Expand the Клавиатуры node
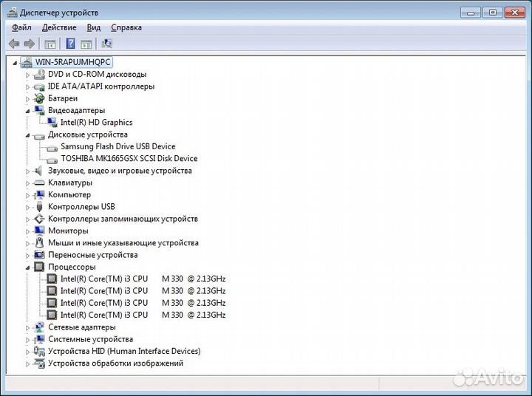The height and width of the screenshot is (396, 532). tap(28, 183)
